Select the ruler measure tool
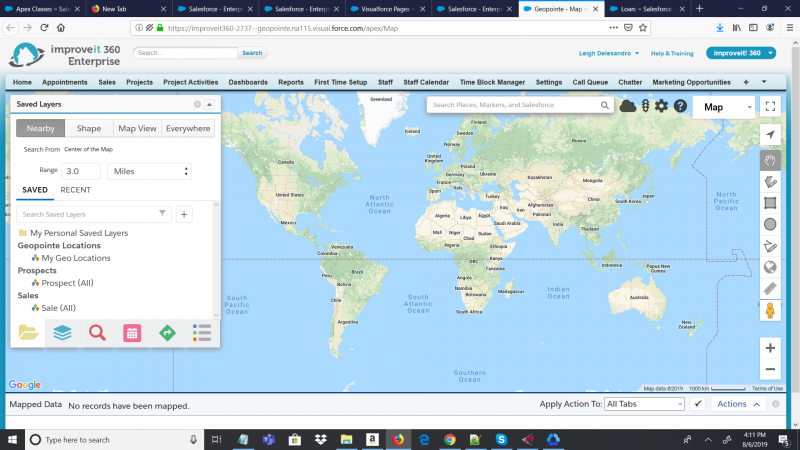The height and width of the screenshot is (450, 800). click(x=770, y=289)
